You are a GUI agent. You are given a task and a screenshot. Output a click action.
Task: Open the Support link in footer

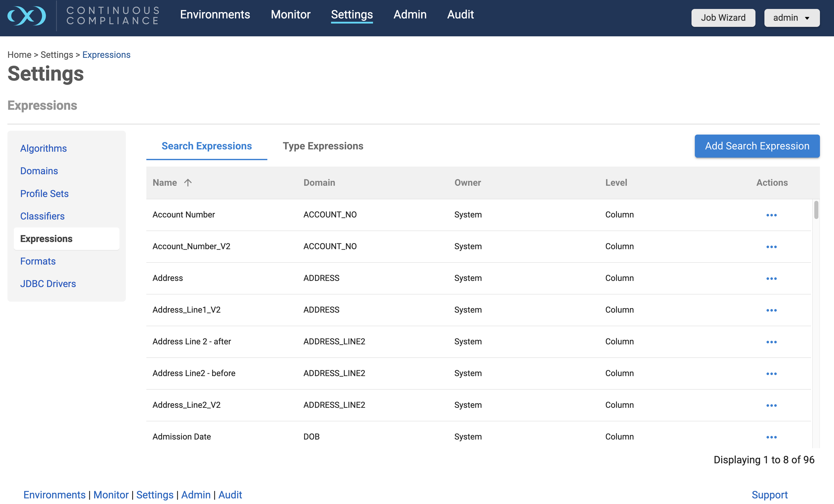pos(769,495)
